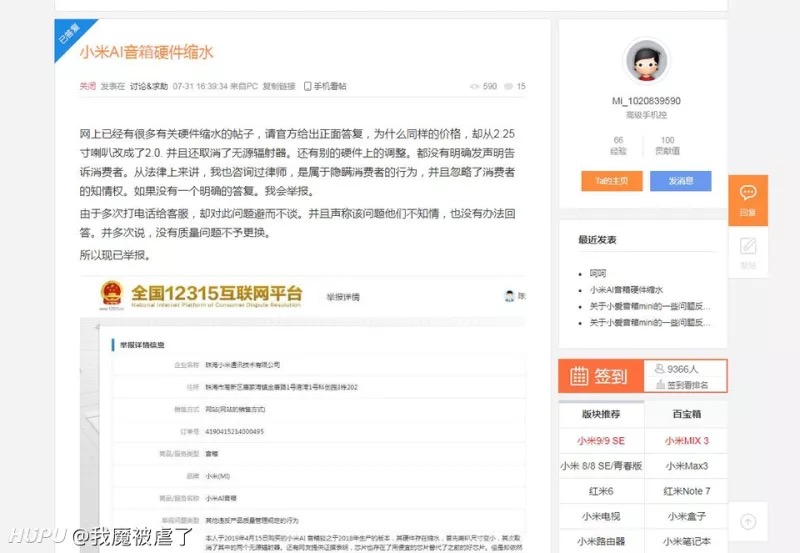
Task: Click the 高级手机控 user rank label
Action: 646,115
